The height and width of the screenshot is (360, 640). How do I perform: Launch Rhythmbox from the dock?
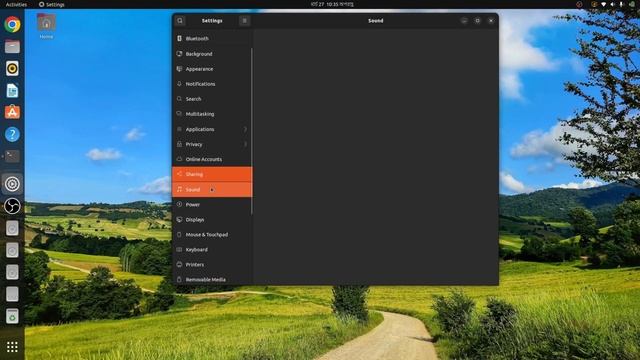(12, 69)
